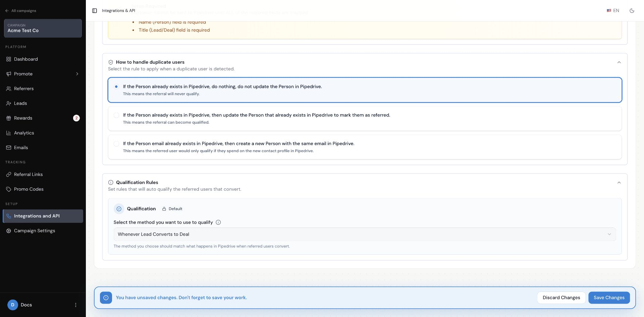This screenshot has height=317, width=644.
Task: Open the Acme Test Co campaign switcher
Action: (x=43, y=28)
